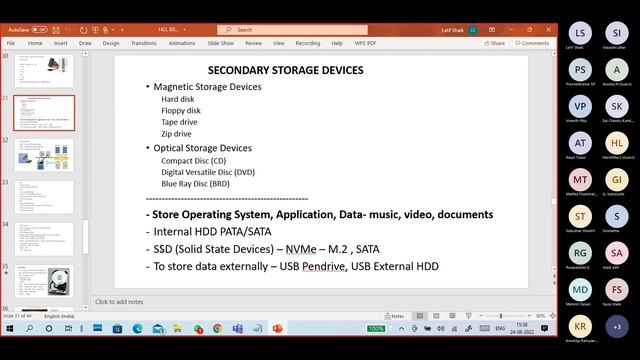Click the zoom slider handle
Viewport: 640px width, 360px height.
pos(501,316)
